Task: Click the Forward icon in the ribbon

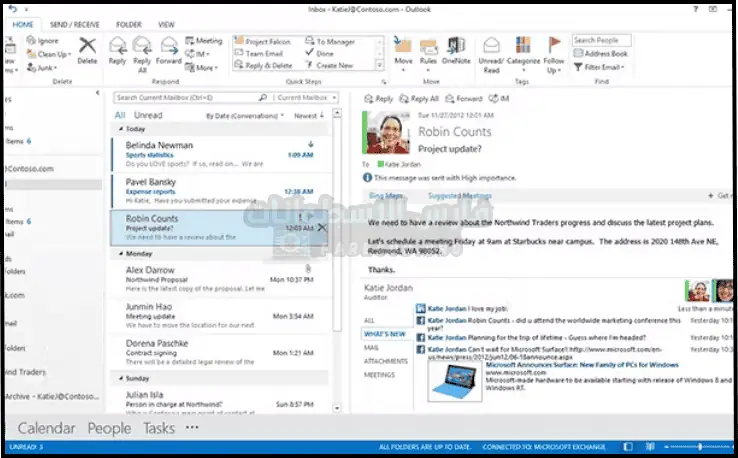Action: click(x=169, y=46)
